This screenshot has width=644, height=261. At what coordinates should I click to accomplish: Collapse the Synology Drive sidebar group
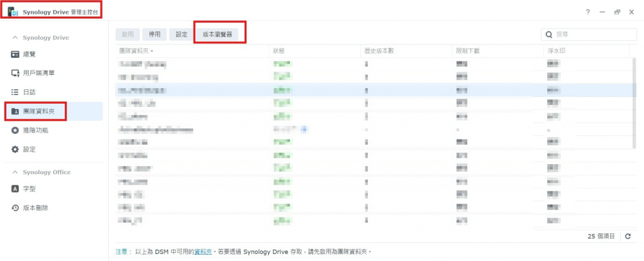click(x=15, y=38)
